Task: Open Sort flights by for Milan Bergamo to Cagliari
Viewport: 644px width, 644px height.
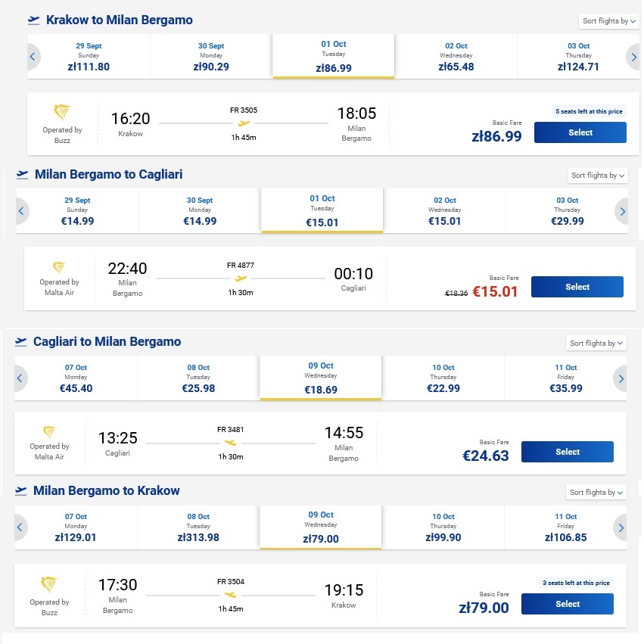Action: click(x=598, y=176)
